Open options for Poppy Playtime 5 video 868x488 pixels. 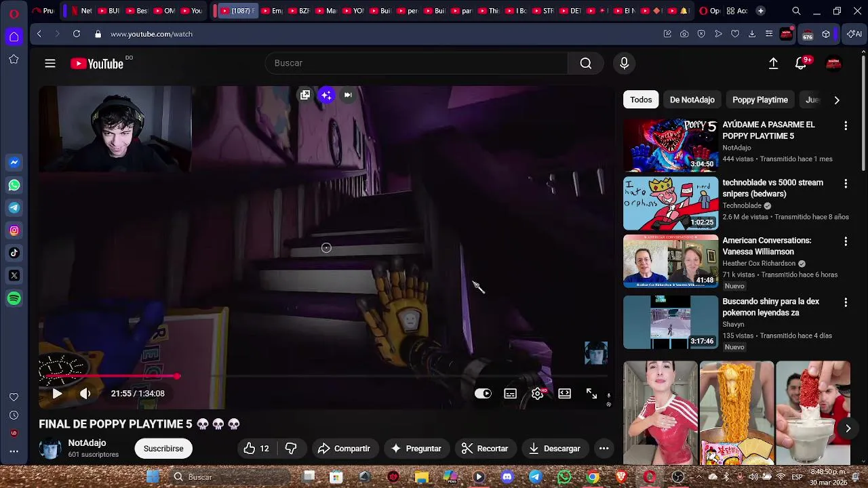click(846, 125)
